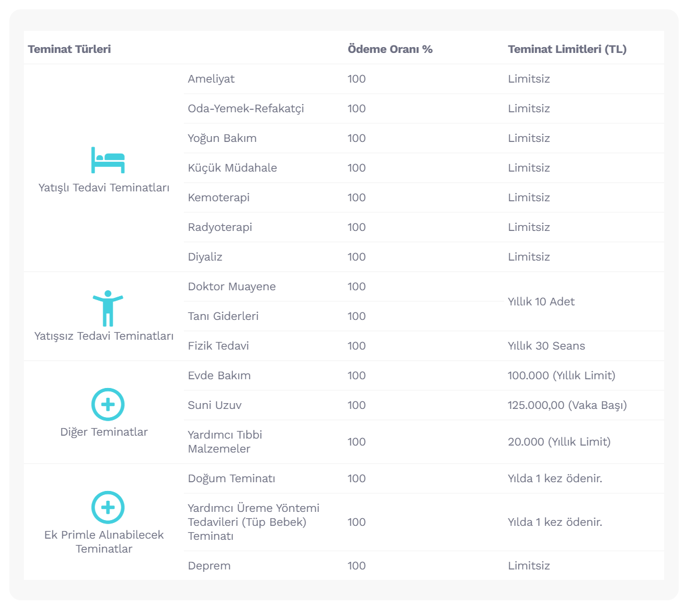Click the Teminat Türleri column header
The width and height of the screenshot is (688, 616).
pos(69,49)
